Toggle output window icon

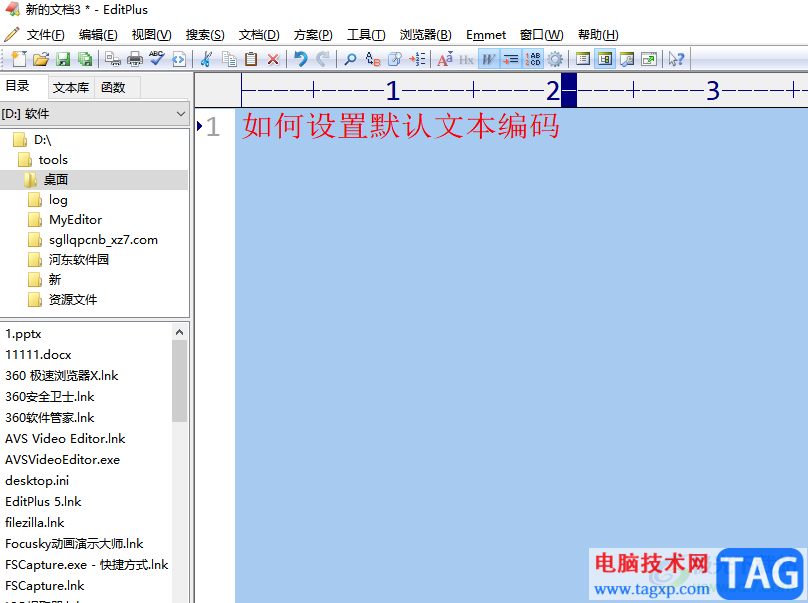[627, 59]
